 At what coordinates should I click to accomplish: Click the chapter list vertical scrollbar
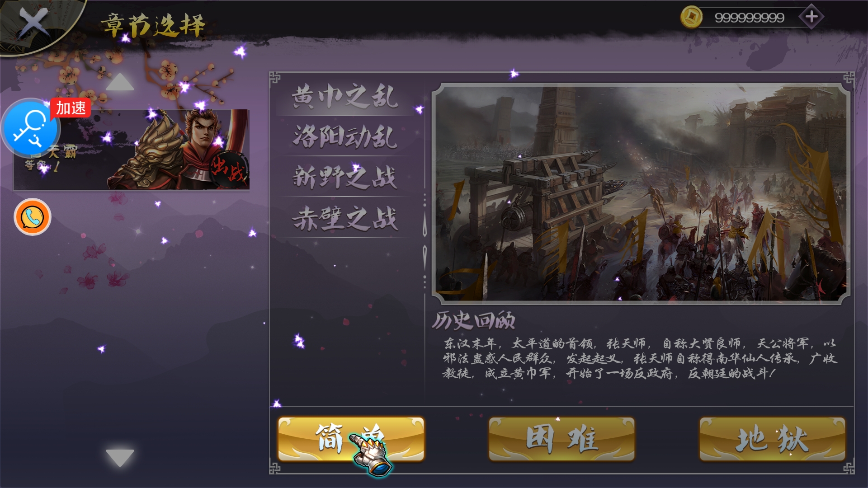coord(425,240)
